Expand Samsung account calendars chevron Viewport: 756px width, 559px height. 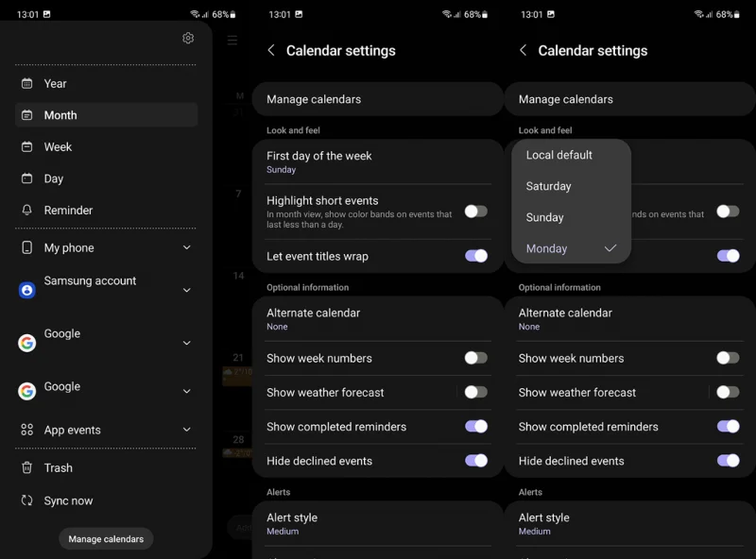(187, 290)
